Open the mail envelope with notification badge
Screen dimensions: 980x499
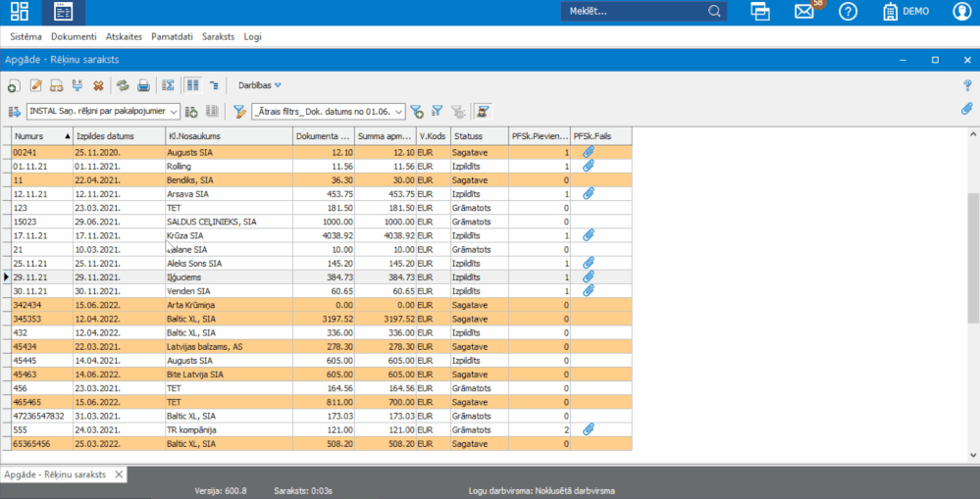[804, 12]
